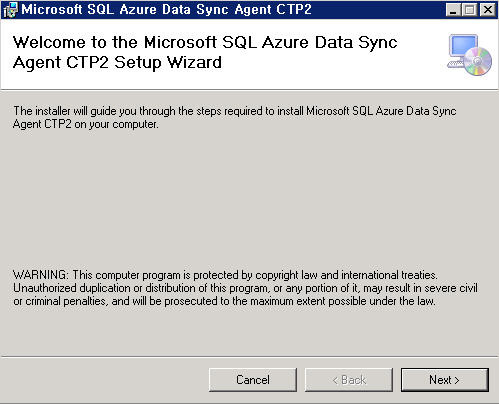Close the setup wizard with the X button

click(488, 10)
